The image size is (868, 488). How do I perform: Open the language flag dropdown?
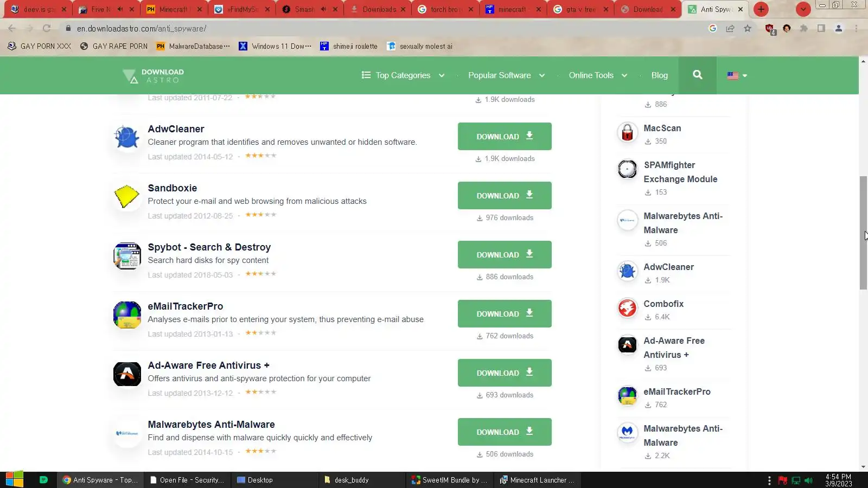pyautogui.click(x=737, y=75)
